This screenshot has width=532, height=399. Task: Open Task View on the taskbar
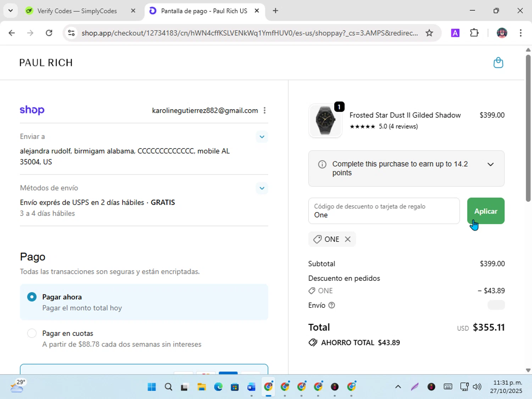[x=184, y=387]
